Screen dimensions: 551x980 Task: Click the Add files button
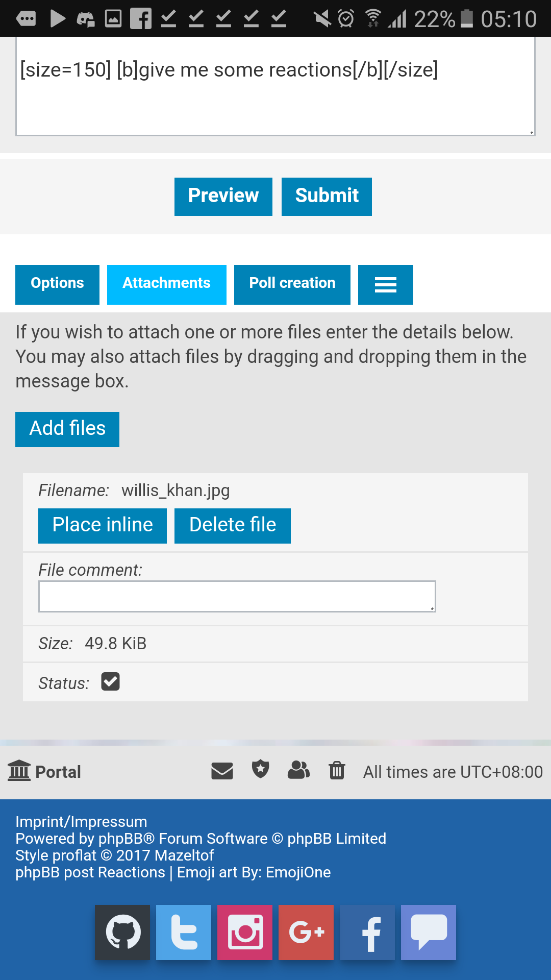pyautogui.click(x=67, y=429)
